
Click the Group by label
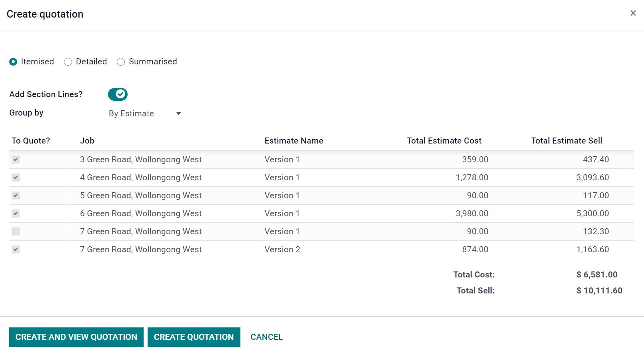[26, 113]
